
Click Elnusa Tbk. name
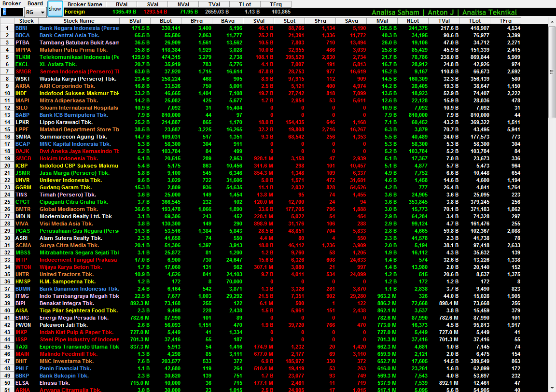click(x=55, y=383)
